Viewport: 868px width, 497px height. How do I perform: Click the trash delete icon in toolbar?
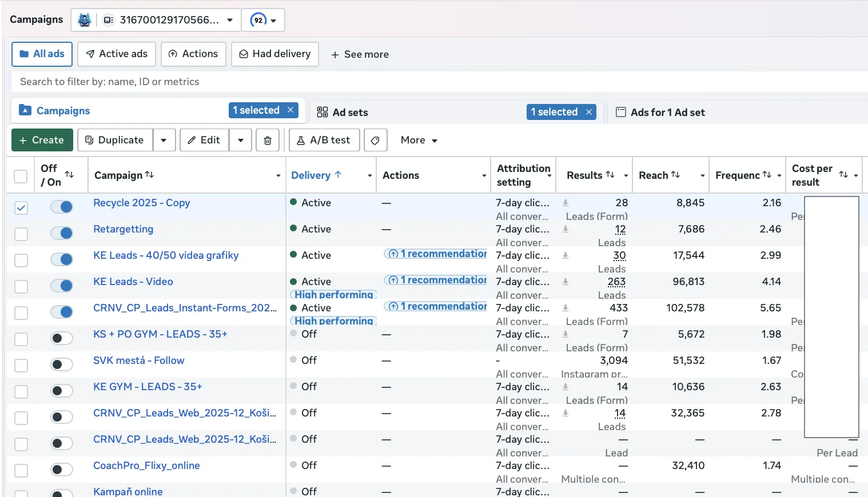click(x=268, y=140)
